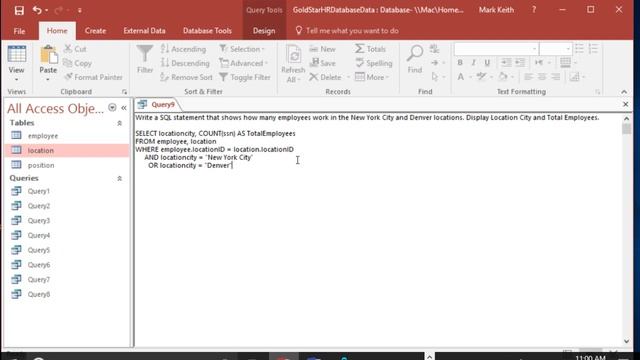
Task: Switch to the Database Tools tab
Action: coord(207,31)
